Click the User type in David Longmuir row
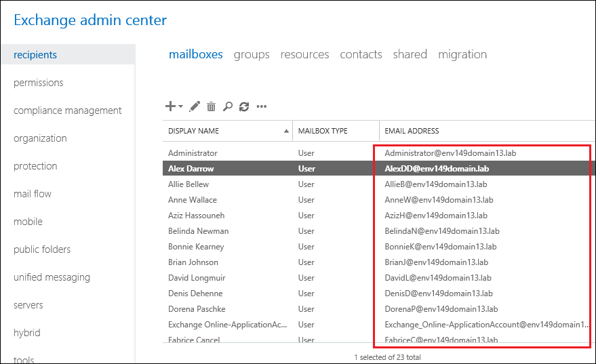Screen dimensions: 596x364 (306, 277)
